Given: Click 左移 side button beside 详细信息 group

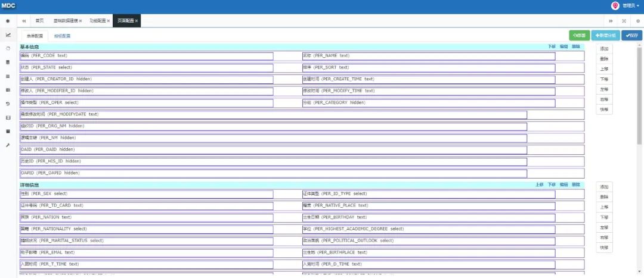Looking at the screenshot, I should [604, 227].
